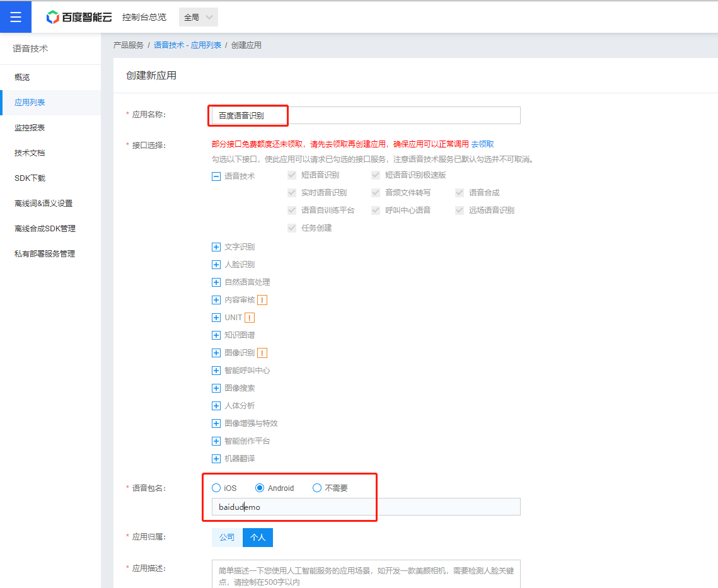The image size is (718, 588).
Task: Open 技术文档 in the sidebar
Action: coord(50,153)
